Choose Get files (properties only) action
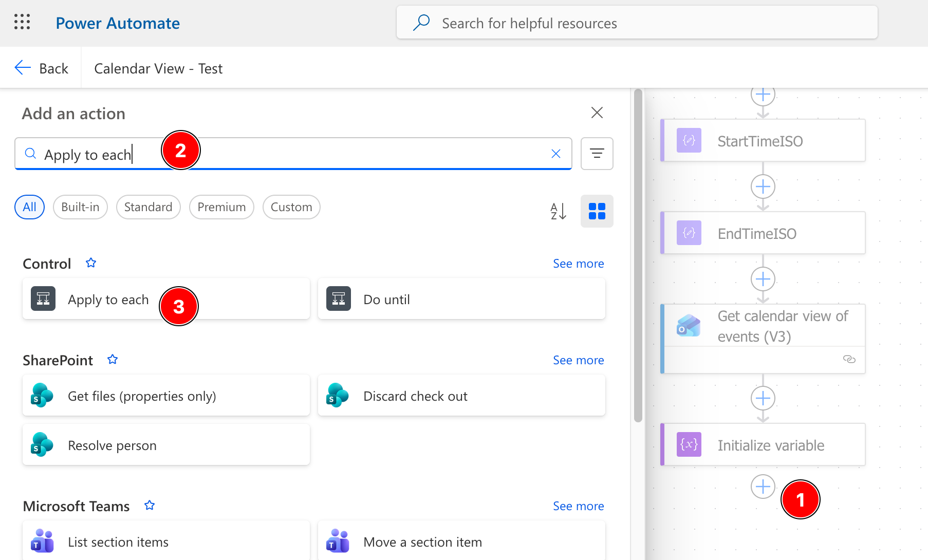 166,396
